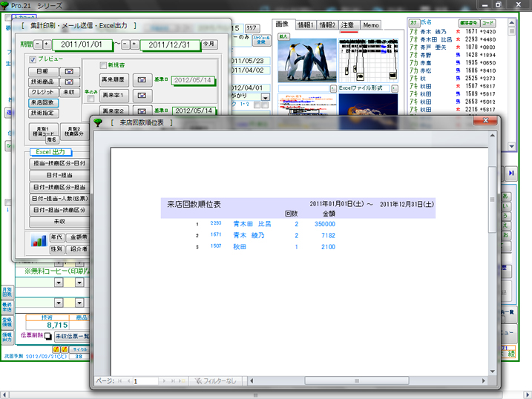Click the 日付-担当 Excel output button
The image size is (532, 399).
click(x=59, y=175)
